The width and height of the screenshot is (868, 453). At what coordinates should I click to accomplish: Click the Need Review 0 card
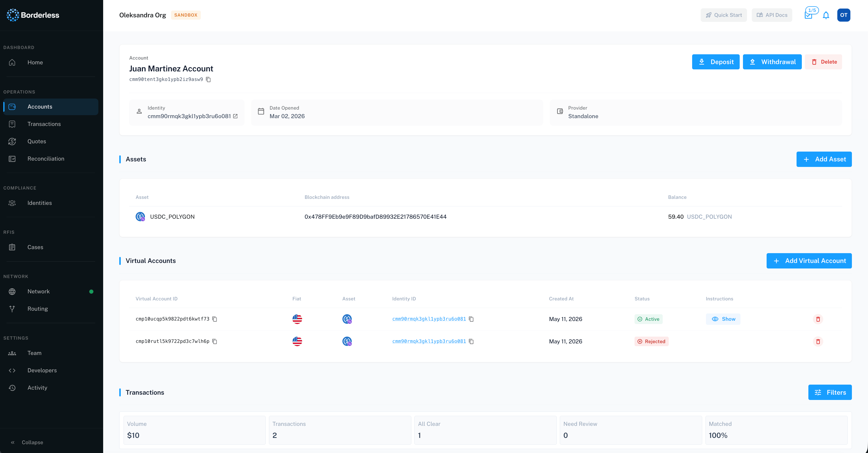(x=631, y=430)
